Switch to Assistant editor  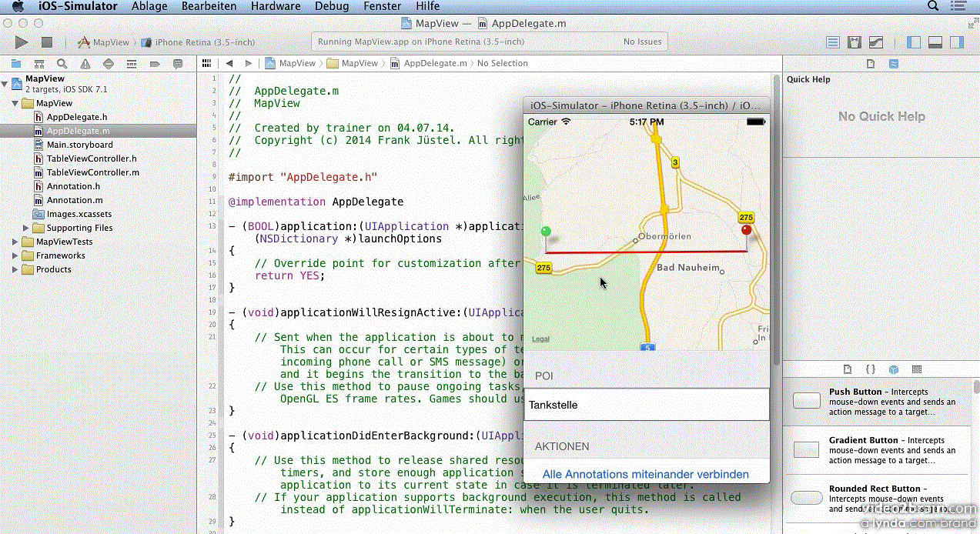[855, 42]
